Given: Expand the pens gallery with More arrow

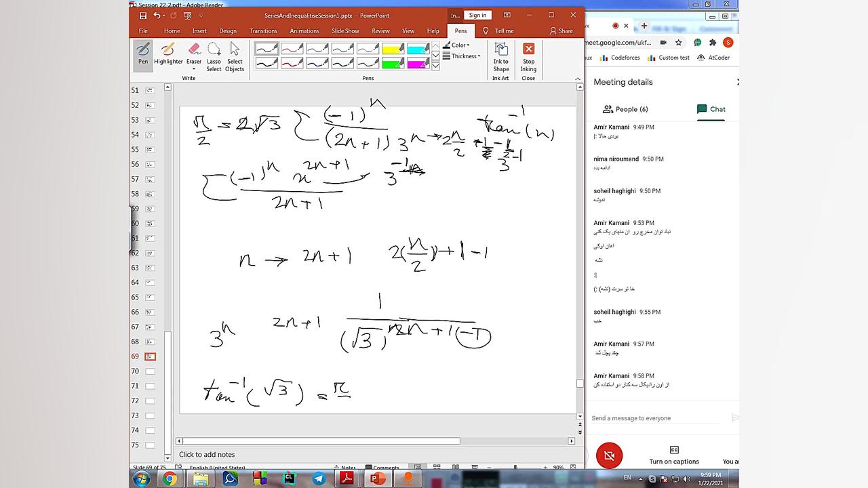Looking at the screenshot, I should [435, 66].
